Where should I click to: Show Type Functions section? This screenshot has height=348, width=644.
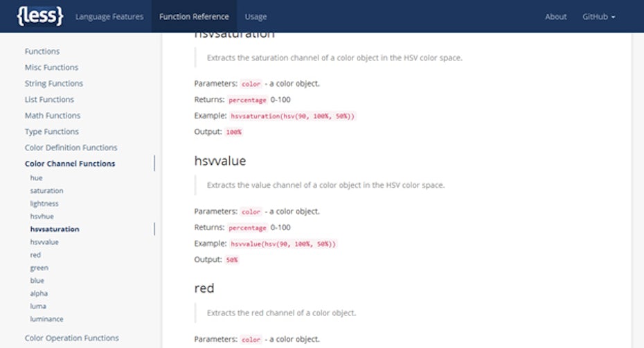tap(52, 131)
